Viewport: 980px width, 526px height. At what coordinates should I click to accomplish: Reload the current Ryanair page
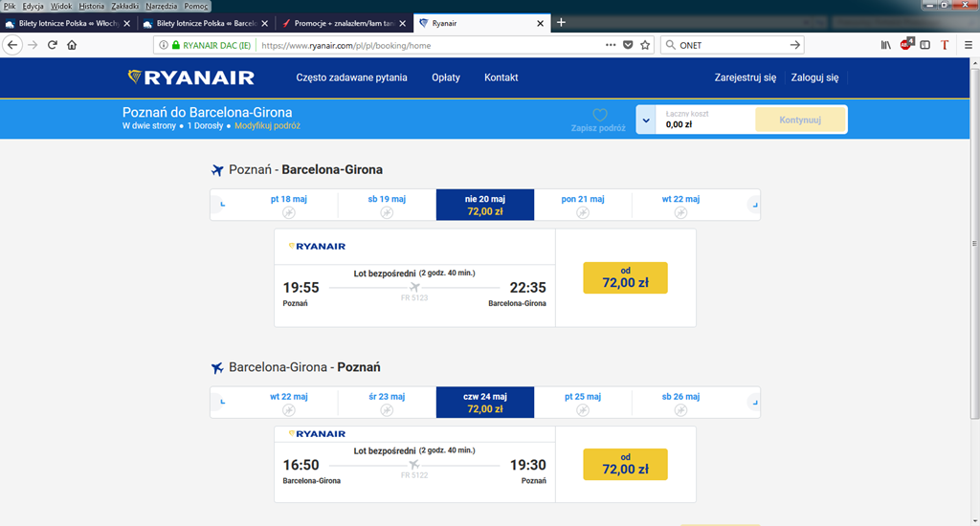(x=53, y=45)
